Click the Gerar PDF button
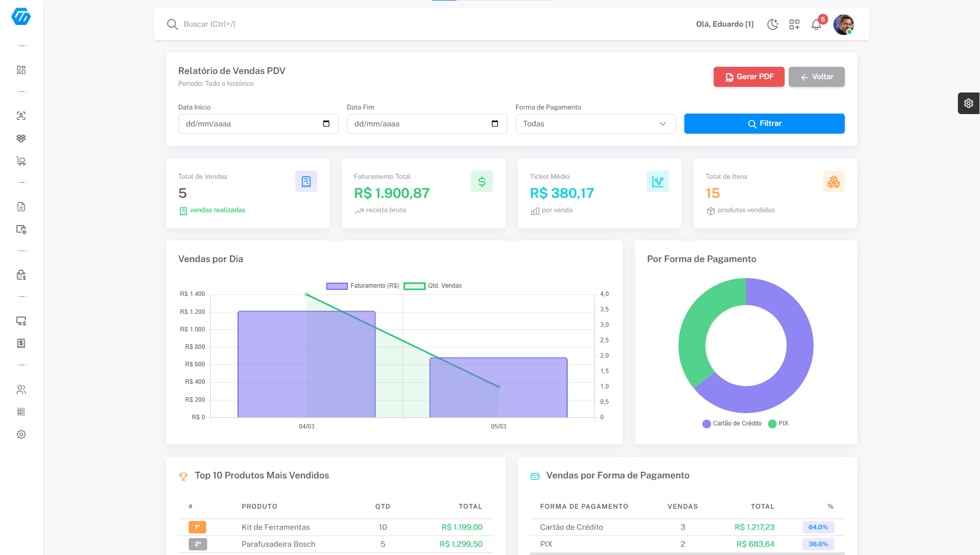 click(x=749, y=77)
